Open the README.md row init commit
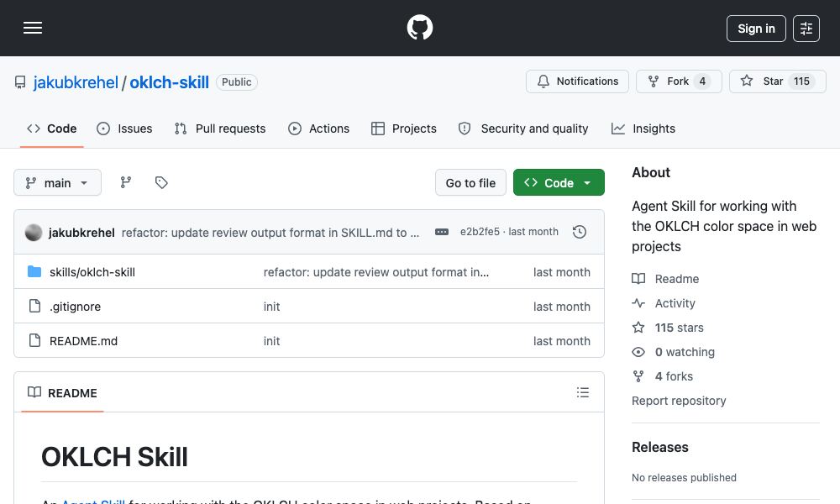This screenshot has height=504, width=840. (x=271, y=341)
